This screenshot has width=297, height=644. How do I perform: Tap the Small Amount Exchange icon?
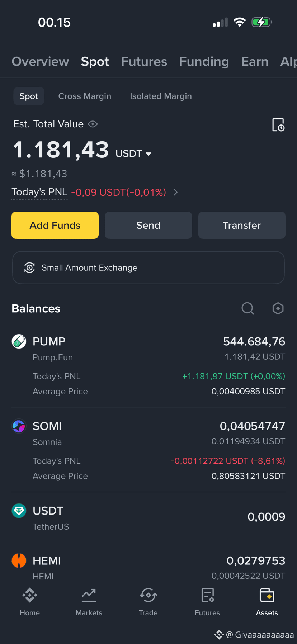pyautogui.click(x=29, y=267)
